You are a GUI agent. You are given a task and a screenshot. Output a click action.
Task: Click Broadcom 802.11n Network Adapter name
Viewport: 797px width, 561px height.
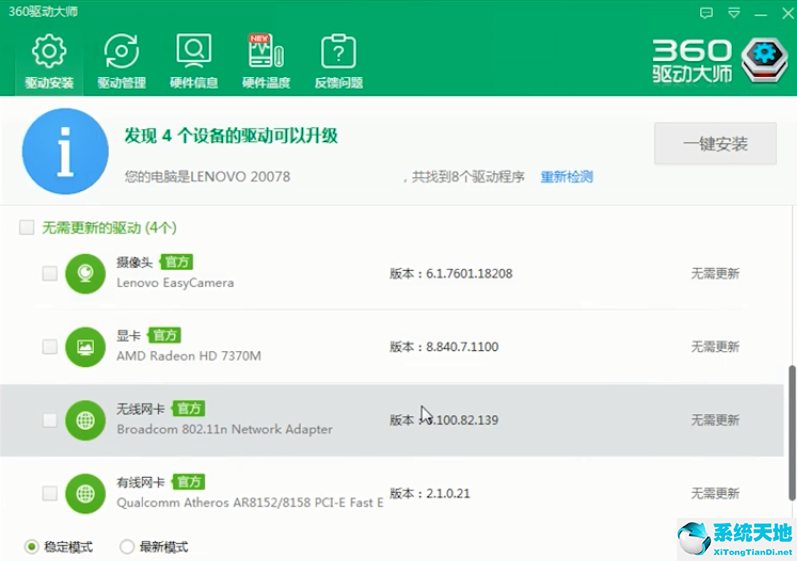pyautogui.click(x=225, y=429)
